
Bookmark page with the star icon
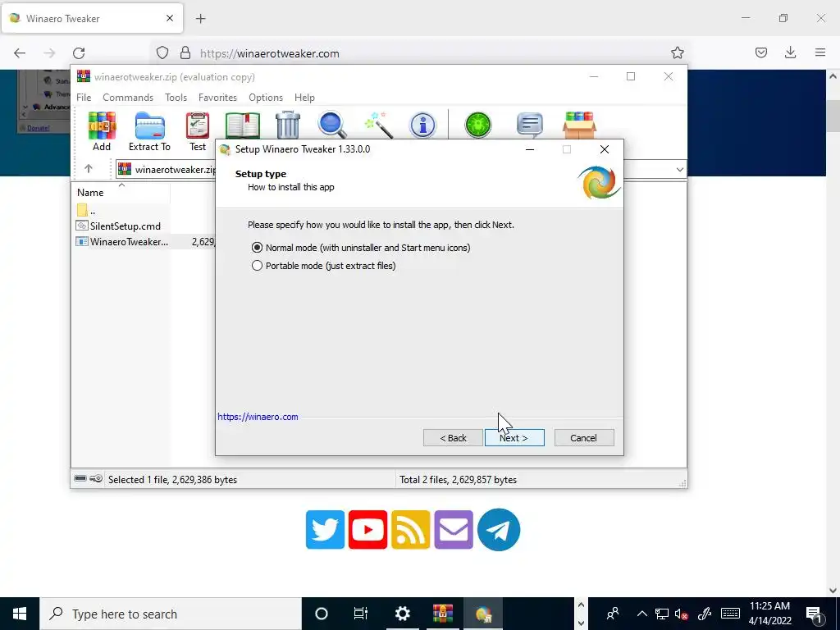click(x=677, y=53)
